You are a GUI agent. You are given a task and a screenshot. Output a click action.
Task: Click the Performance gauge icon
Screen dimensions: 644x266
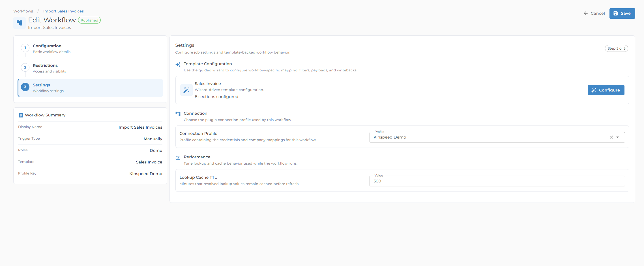[x=178, y=158]
